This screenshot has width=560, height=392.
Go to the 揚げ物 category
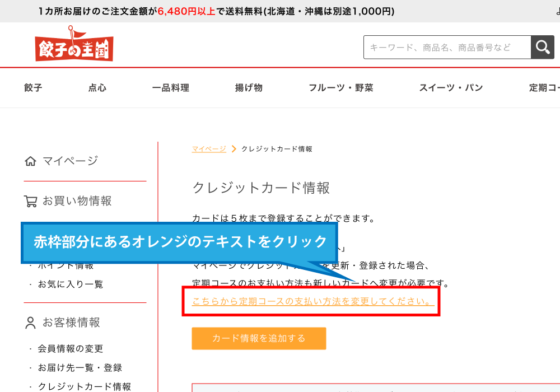click(x=249, y=87)
